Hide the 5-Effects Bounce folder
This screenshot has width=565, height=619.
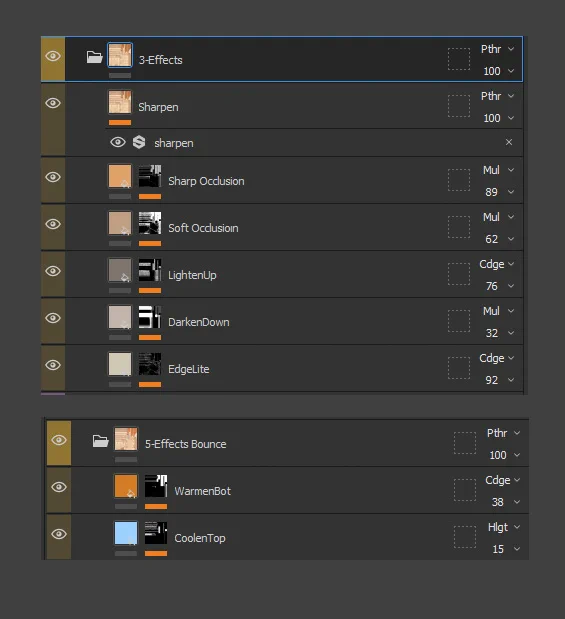(59, 440)
